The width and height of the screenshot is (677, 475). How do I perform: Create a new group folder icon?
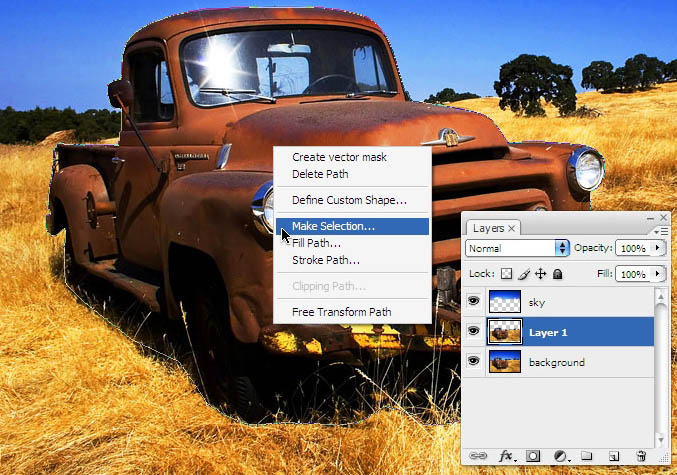(x=586, y=456)
